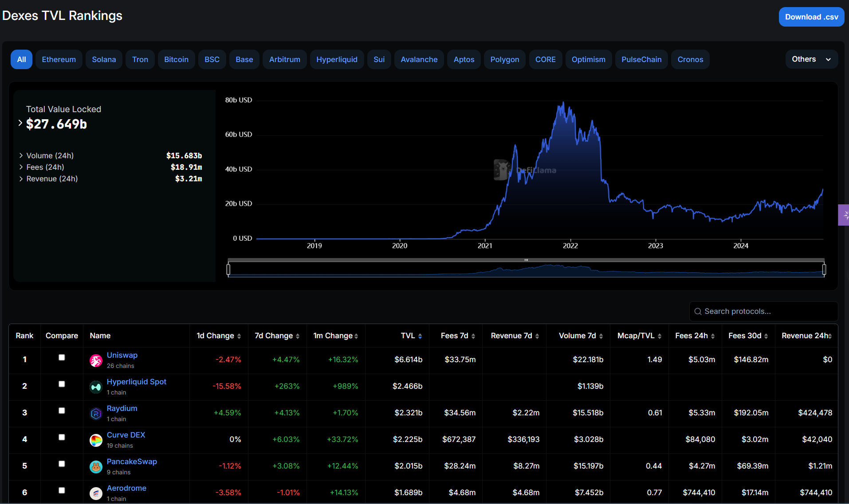Download the rankings as .csv

[x=811, y=17]
